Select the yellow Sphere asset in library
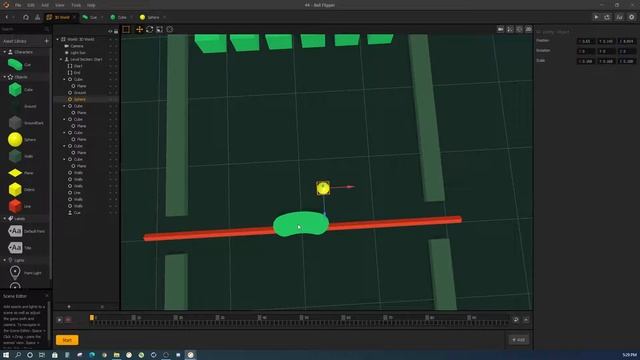640x360 pixels. coord(15,140)
